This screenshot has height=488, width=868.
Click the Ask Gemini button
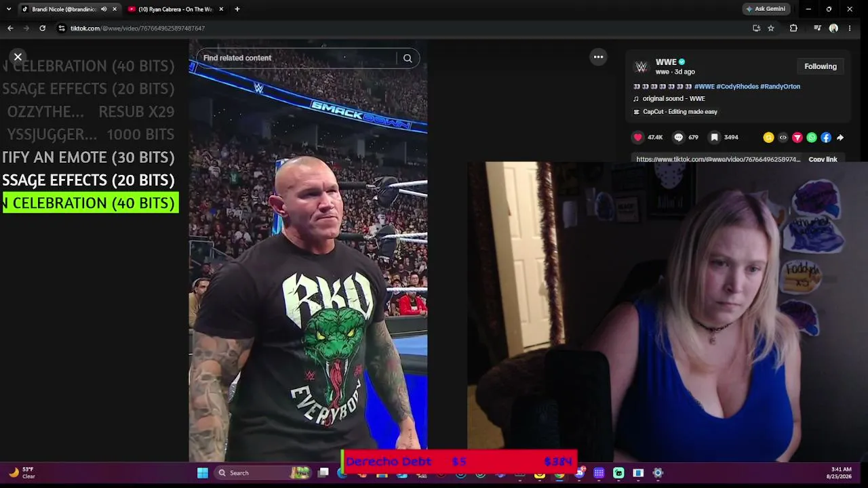(766, 9)
